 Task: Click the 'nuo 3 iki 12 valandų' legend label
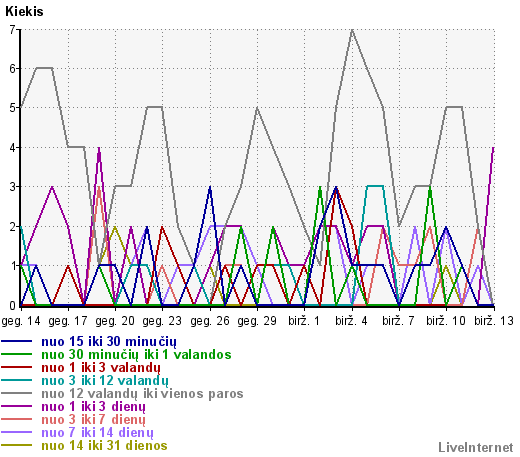[x=105, y=381]
